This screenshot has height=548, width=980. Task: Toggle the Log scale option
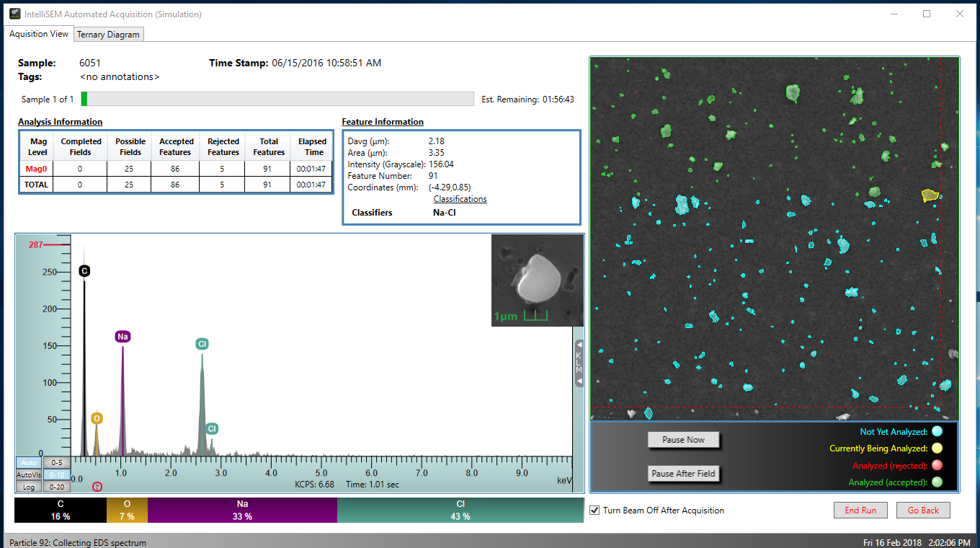coord(29,487)
